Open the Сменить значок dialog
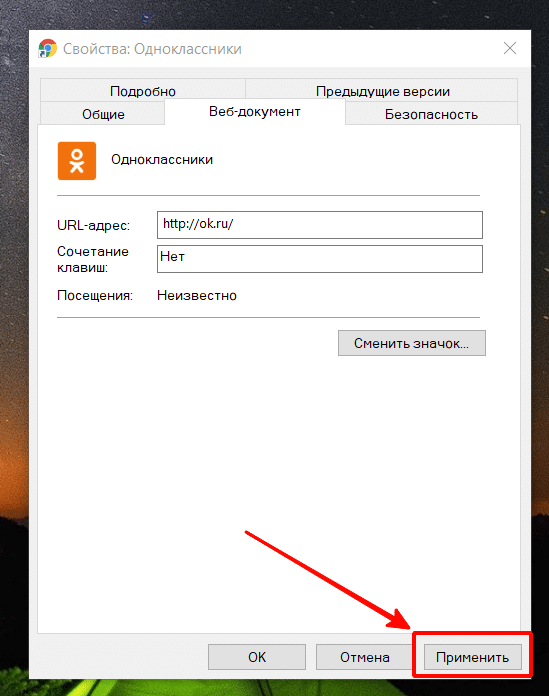Image resolution: width=549 pixels, height=696 pixels. point(411,343)
